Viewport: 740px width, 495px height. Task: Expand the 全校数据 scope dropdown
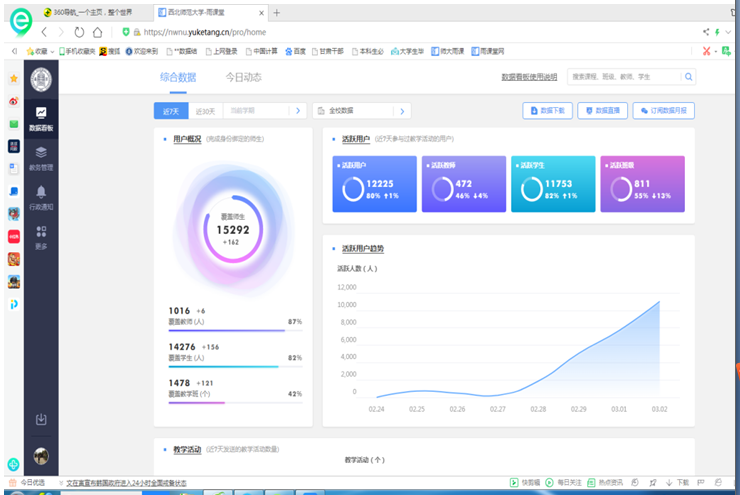(360, 111)
